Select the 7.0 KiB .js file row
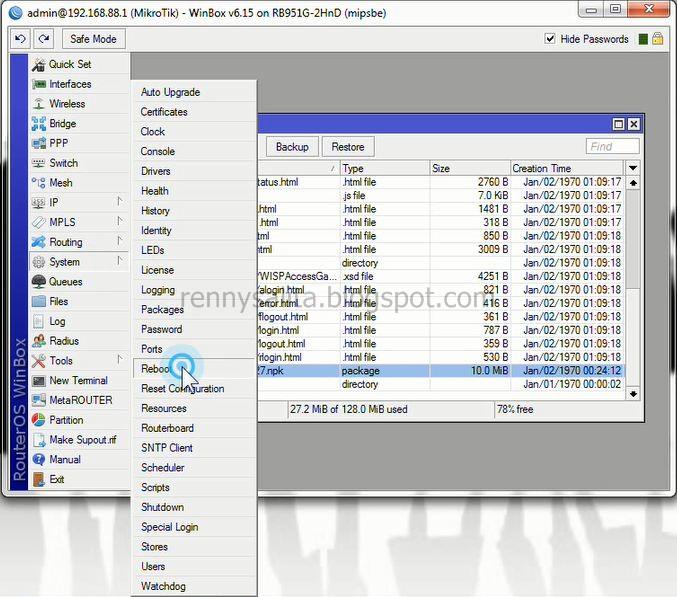The image size is (677, 597). click(x=440, y=196)
